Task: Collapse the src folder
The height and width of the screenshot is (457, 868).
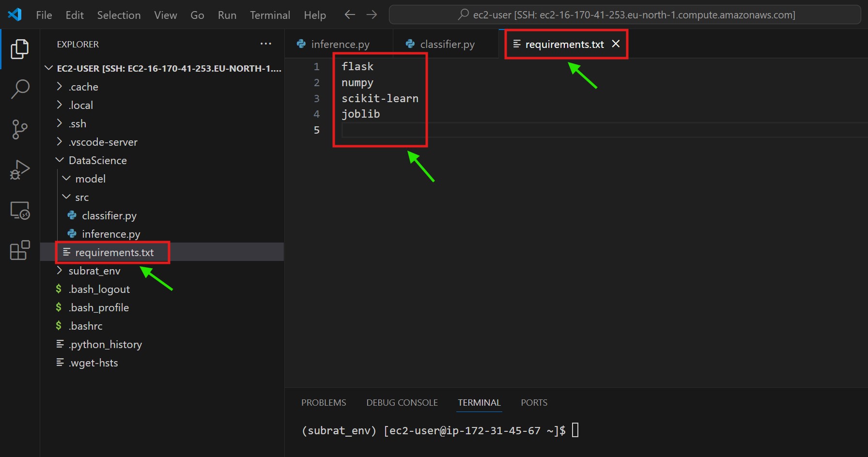Action: coord(82,198)
